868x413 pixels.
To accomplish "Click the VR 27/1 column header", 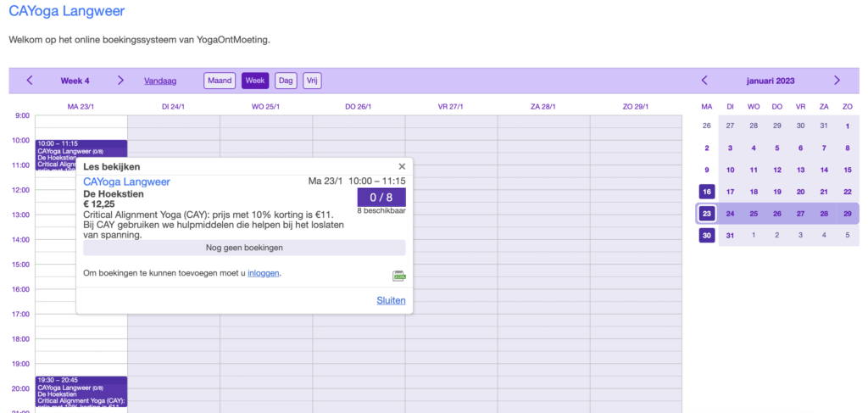I will (451, 107).
